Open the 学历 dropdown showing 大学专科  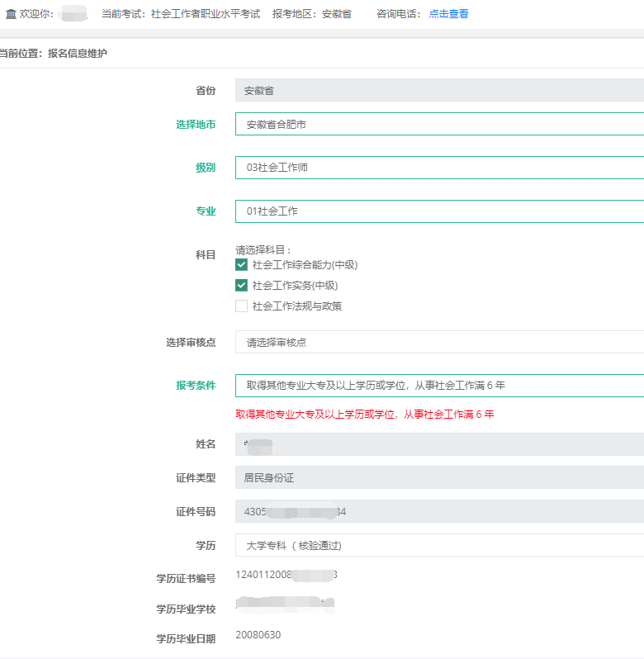439,545
